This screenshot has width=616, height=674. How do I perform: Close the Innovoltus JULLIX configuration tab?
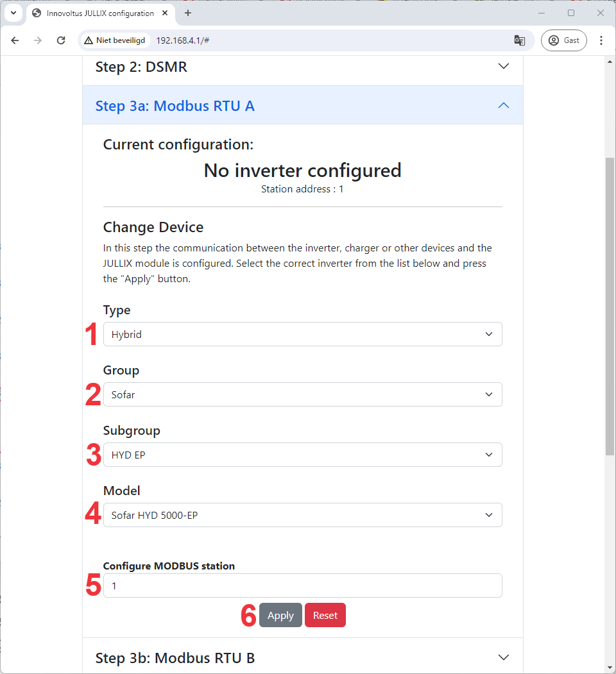pos(165,13)
